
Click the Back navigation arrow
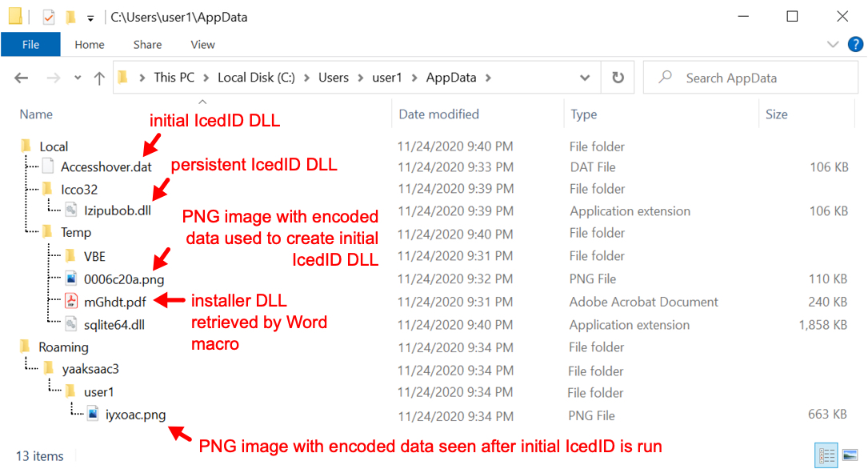21,78
